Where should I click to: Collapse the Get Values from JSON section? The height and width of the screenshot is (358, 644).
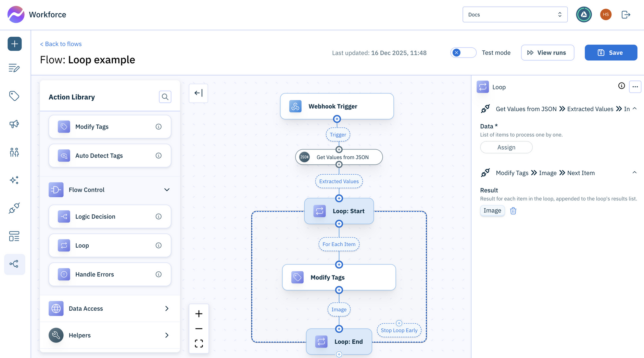[635, 108]
